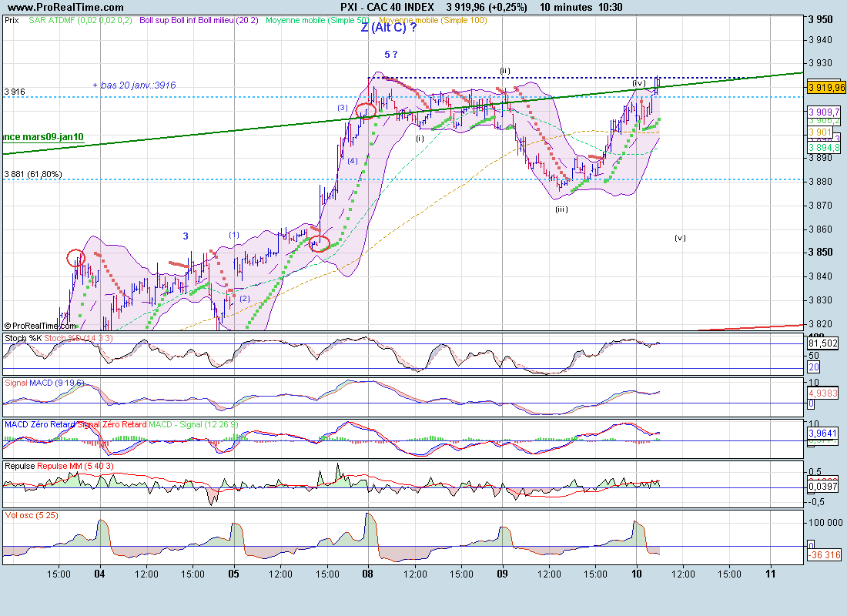Click the 3 950 price axis label

tap(821, 19)
